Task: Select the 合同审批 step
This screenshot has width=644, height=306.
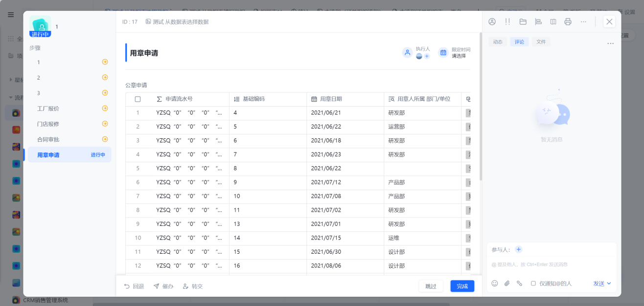Action: click(69, 139)
